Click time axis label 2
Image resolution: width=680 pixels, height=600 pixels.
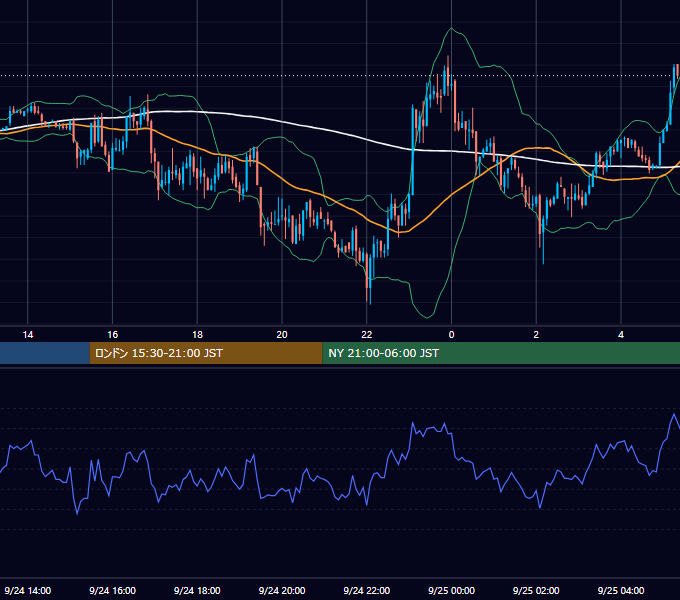pos(536,335)
